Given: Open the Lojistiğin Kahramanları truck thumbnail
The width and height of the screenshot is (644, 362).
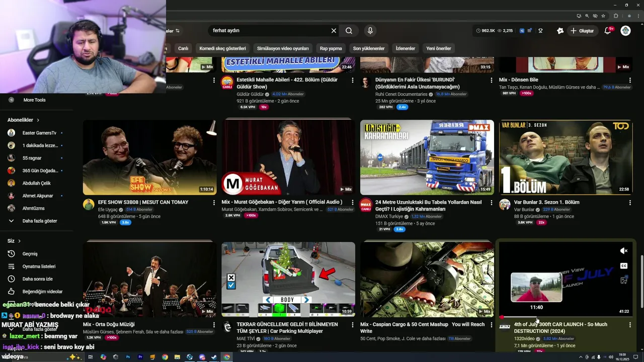Looking at the screenshot, I should pos(427,157).
